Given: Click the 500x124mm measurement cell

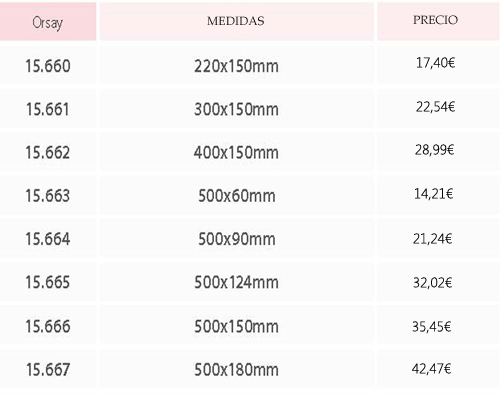Looking at the screenshot, I should (236, 282).
